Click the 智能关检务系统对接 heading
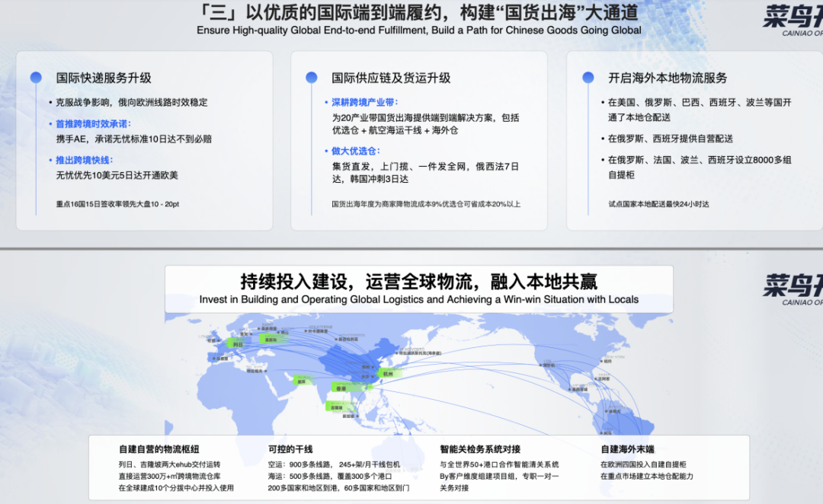The image size is (823, 504). pyautogui.click(x=480, y=449)
